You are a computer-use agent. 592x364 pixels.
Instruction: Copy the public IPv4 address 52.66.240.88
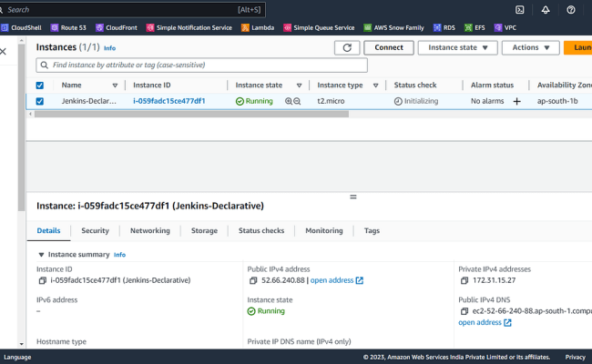[x=253, y=280]
